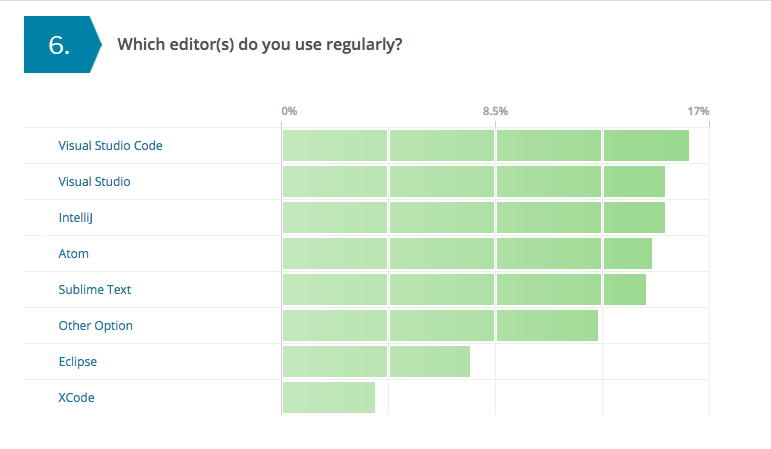771x449 pixels.
Task: Click the question title about editors
Action: click(260, 45)
